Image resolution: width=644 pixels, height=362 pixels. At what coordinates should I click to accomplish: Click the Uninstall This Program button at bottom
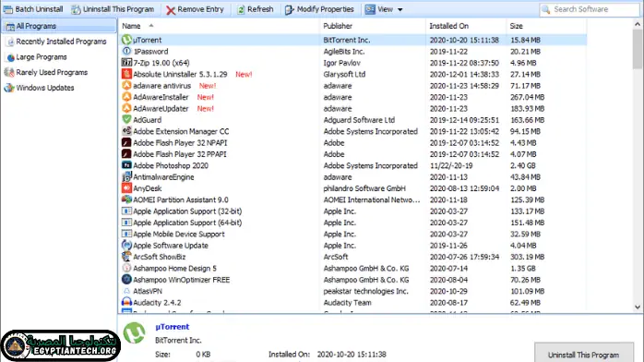coord(584,354)
